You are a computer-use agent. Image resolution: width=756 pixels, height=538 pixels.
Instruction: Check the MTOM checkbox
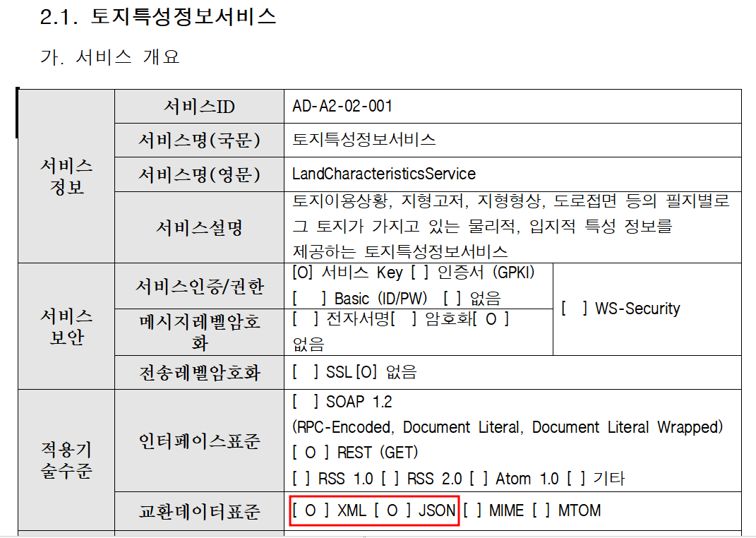pyautogui.click(x=541, y=510)
